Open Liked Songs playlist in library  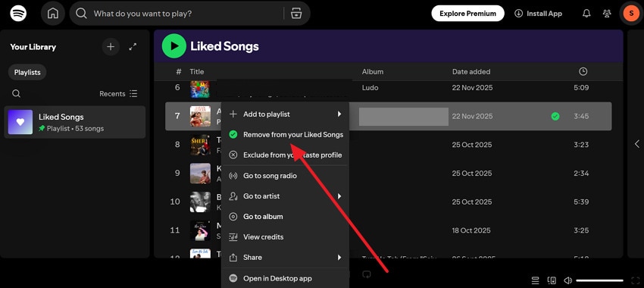(x=75, y=122)
